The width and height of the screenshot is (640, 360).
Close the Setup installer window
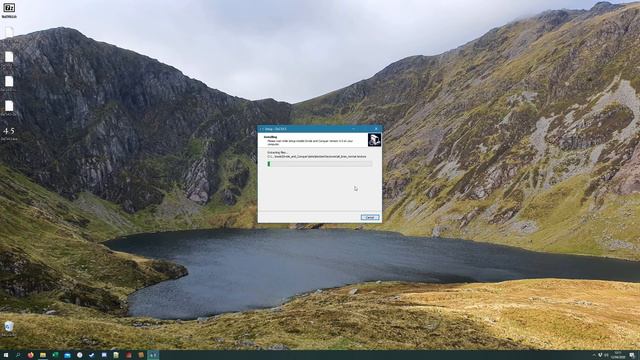pyautogui.click(x=376, y=129)
